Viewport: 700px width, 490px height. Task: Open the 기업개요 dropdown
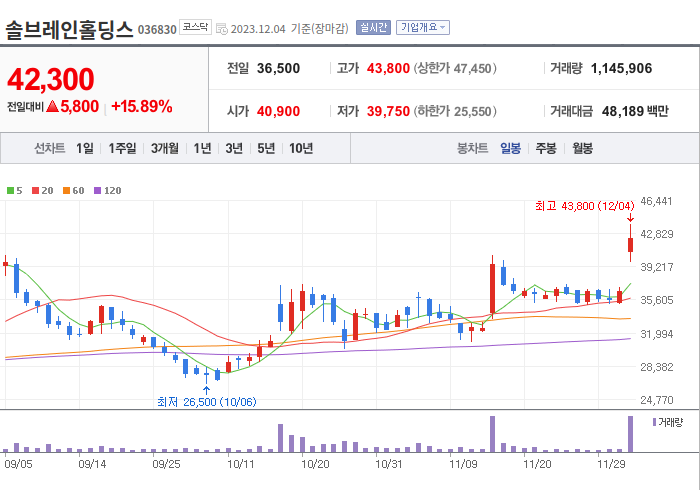pyautogui.click(x=423, y=28)
